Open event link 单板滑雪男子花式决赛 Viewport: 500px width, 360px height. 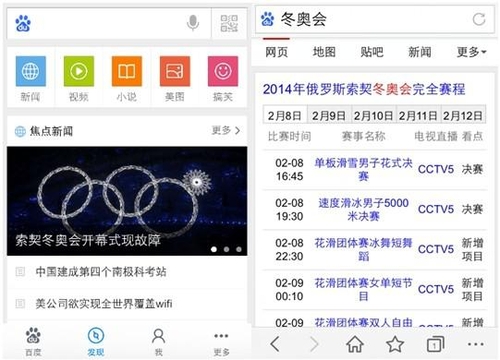pos(363,169)
